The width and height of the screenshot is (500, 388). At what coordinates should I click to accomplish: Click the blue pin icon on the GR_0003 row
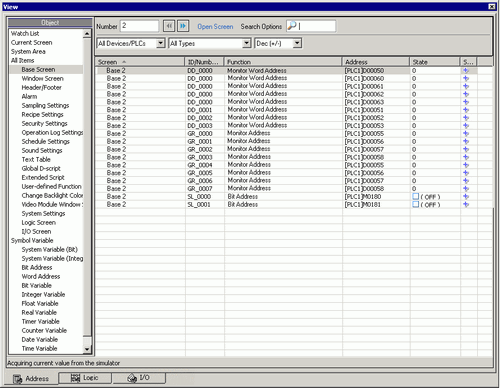[466, 157]
